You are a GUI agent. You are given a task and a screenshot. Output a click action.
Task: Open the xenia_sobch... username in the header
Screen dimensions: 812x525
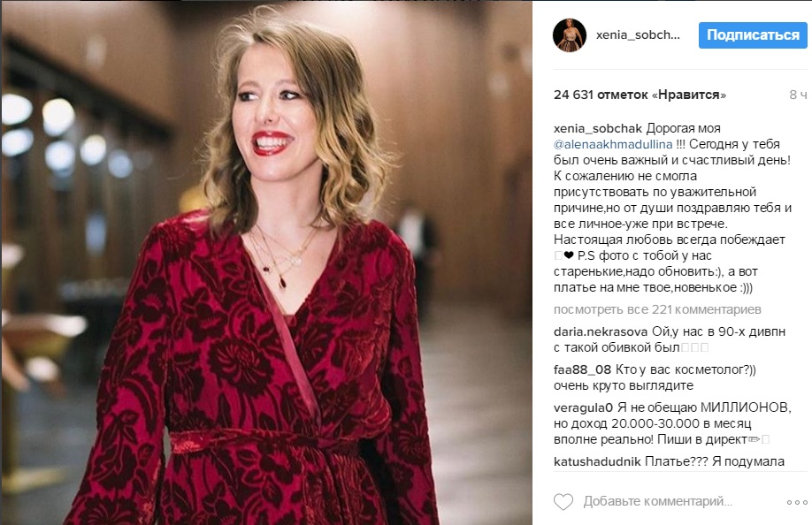(x=638, y=35)
